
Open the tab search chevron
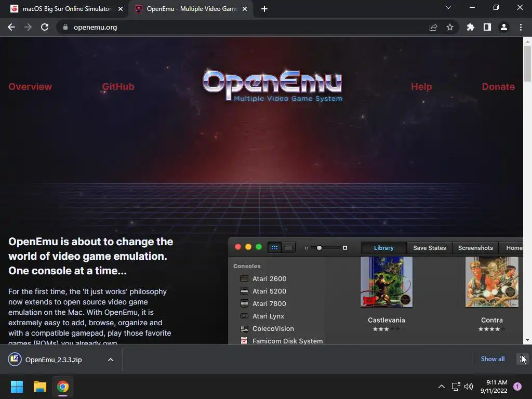(x=448, y=7)
